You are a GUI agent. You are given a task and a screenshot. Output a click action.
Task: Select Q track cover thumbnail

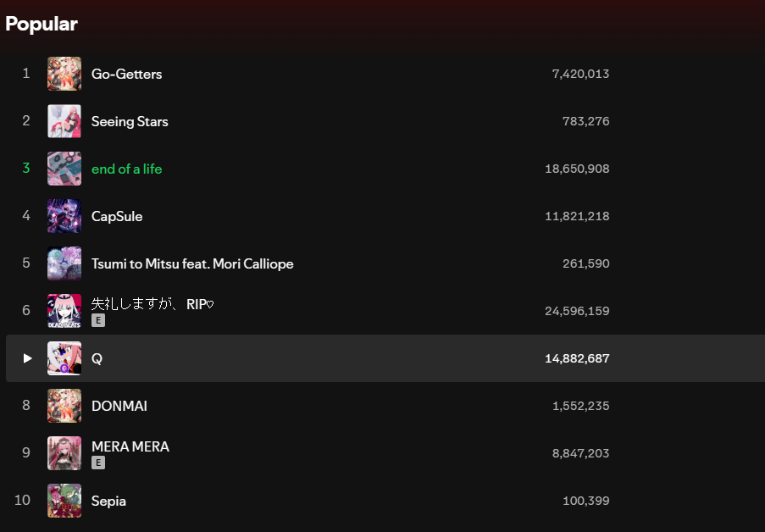(x=64, y=358)
